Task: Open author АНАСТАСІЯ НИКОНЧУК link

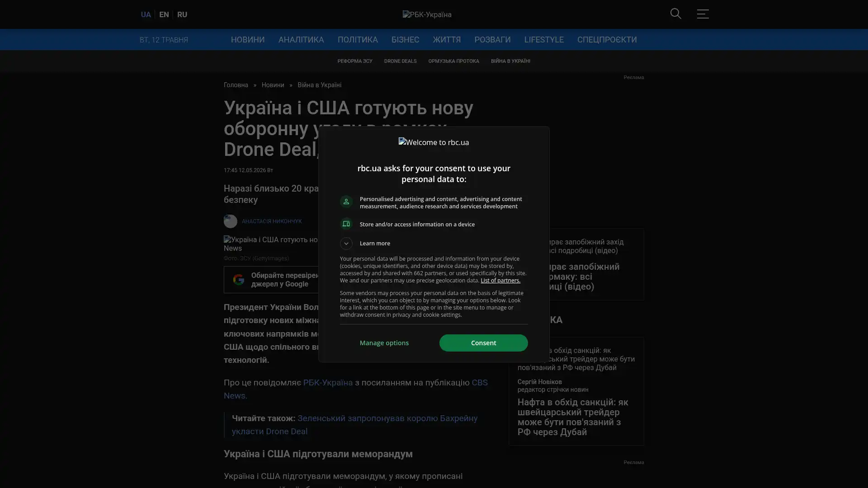Action: point(272,221)
